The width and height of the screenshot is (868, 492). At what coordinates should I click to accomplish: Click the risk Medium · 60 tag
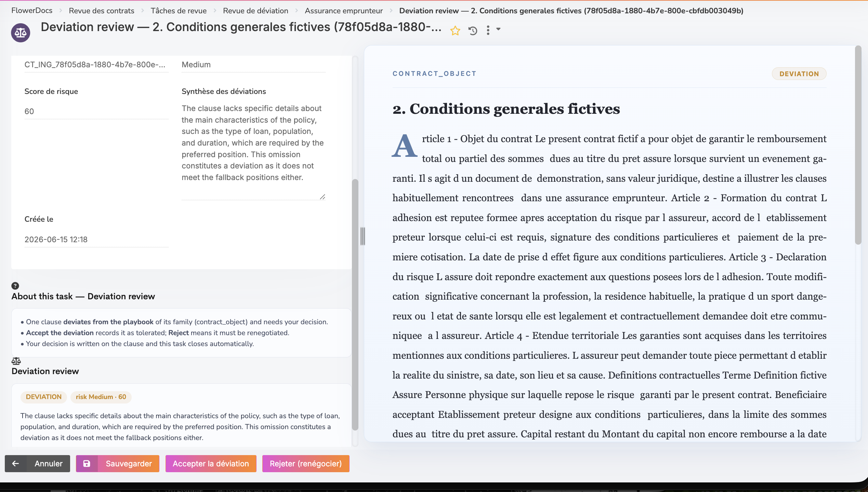101,397
